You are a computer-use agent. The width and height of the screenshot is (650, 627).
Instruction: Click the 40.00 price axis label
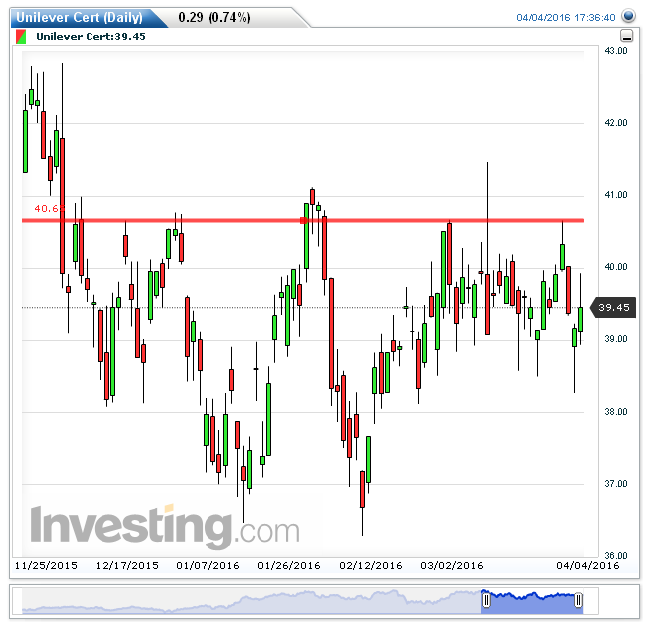pos(616,267)
